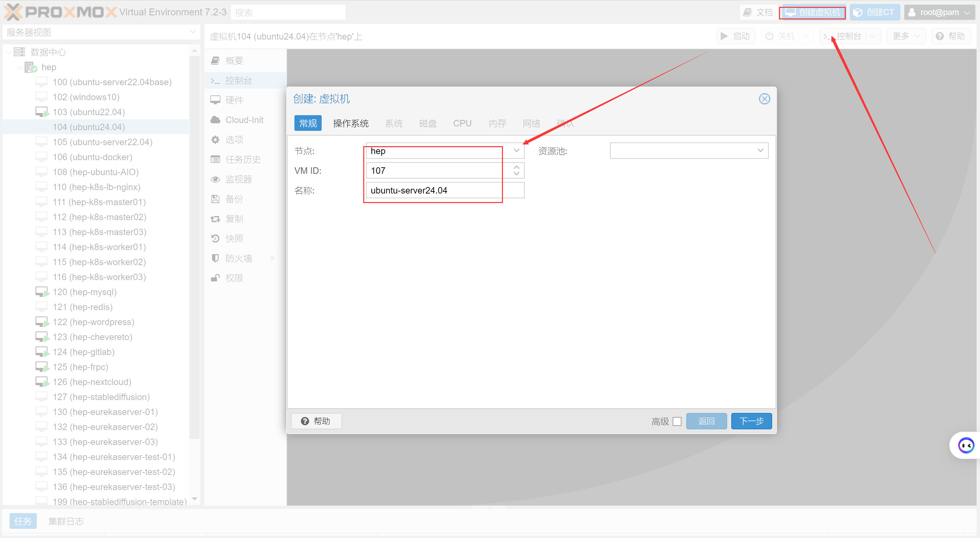This screenshot has height=538, width=980.
Task: Switch to the 内存 tab
Action: click(x=497, y=123)
